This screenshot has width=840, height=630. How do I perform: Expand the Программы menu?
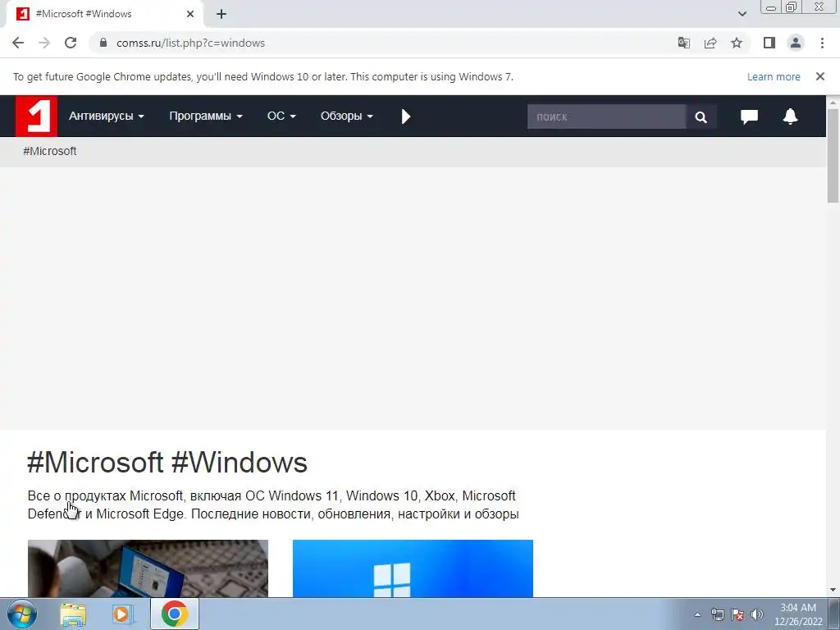[206, 116]
